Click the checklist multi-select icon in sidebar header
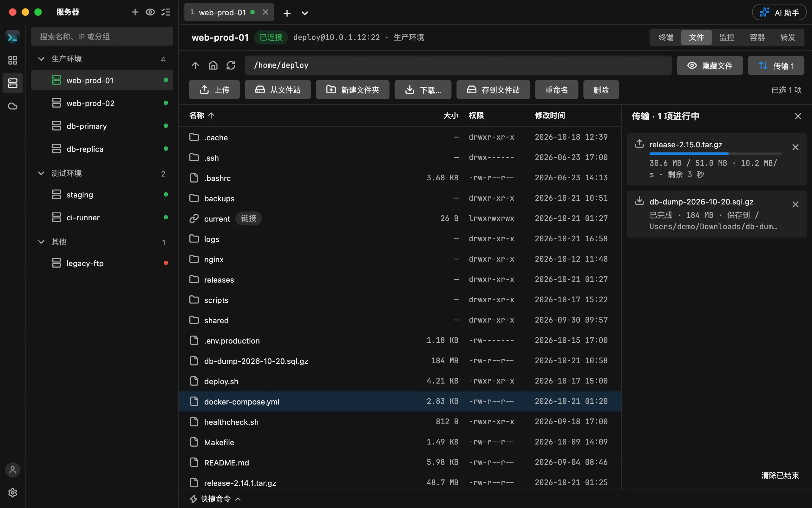The width and height of the screenshot is (812, 508). [166, 12]
